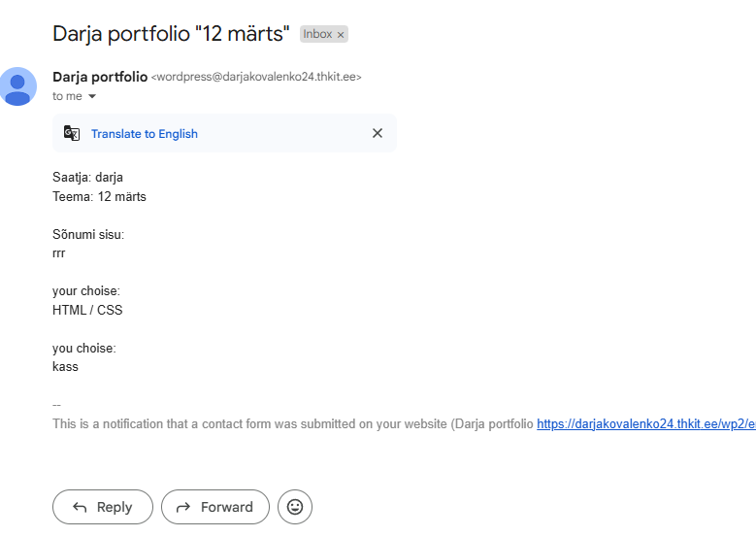Dismiss the translation bar
This screenshot has width=756, height=537.
(x=378, y=133)
